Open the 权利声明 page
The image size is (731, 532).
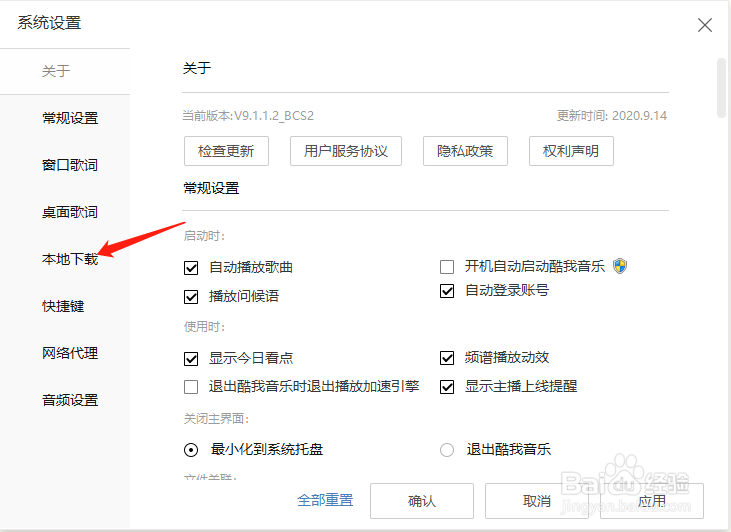571,151
